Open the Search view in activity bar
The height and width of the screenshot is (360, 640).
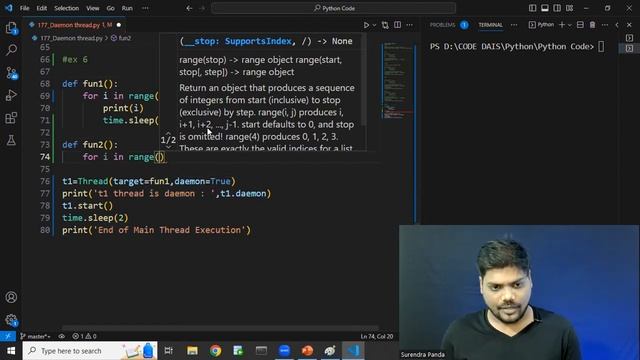[x=11, y=50]
